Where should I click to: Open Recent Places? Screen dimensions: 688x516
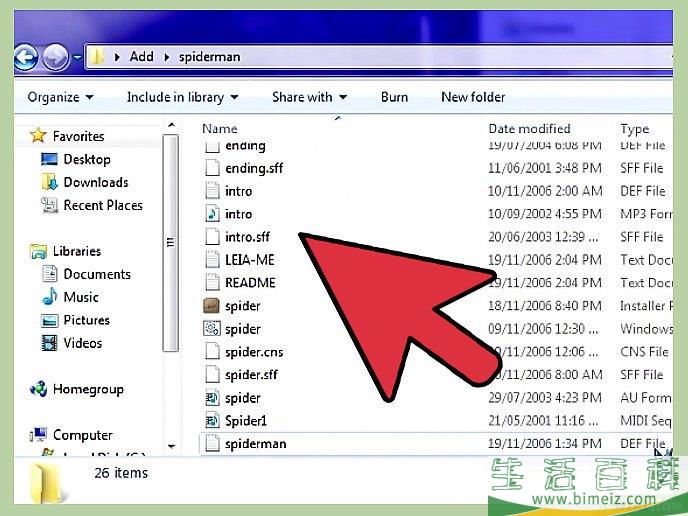point(103,205)
